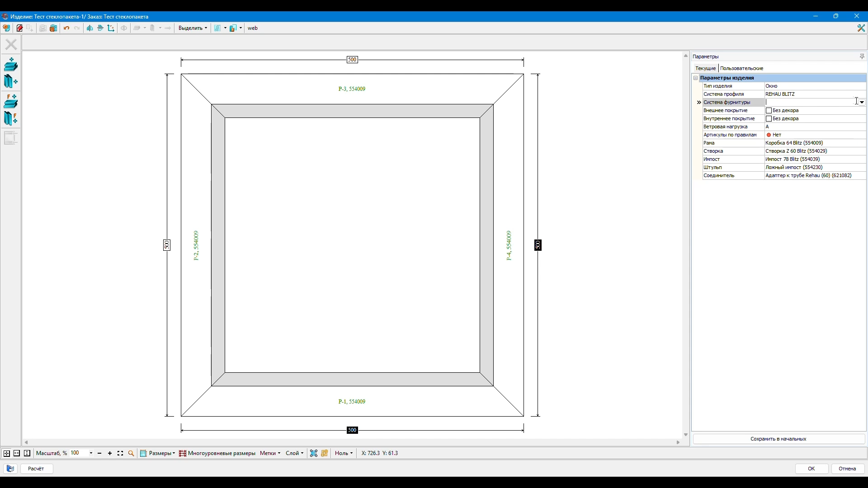
Task: Open the Система фурнитуры dropdown arrow
Action: pyautogui.click(x=862, y=103)
